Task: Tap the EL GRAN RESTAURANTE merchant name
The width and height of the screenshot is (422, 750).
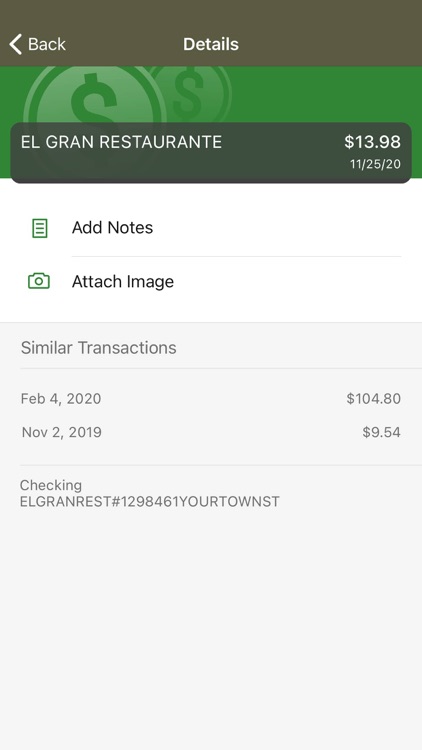Action: [122, 142]
